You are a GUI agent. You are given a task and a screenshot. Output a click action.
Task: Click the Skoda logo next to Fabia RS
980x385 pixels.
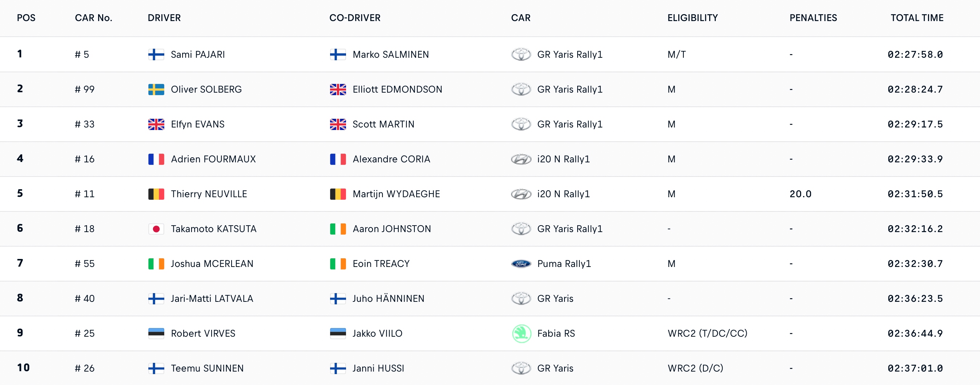point(521,334)
